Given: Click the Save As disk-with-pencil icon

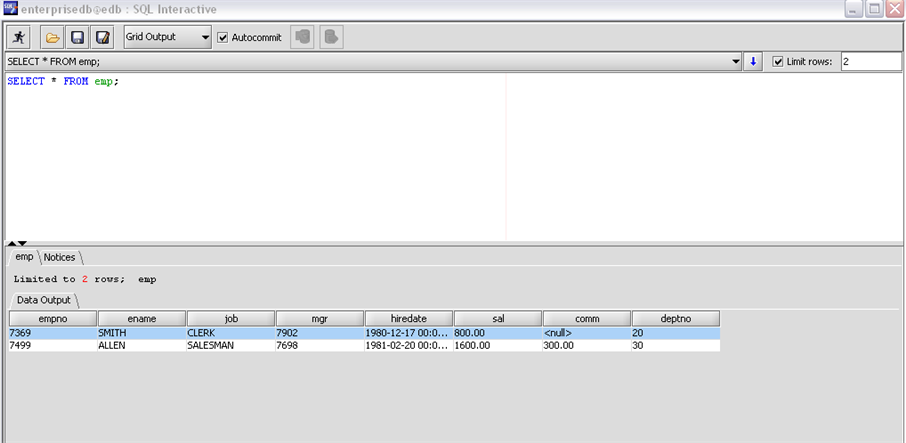Looking at the screenshot, I should point(102,38).
